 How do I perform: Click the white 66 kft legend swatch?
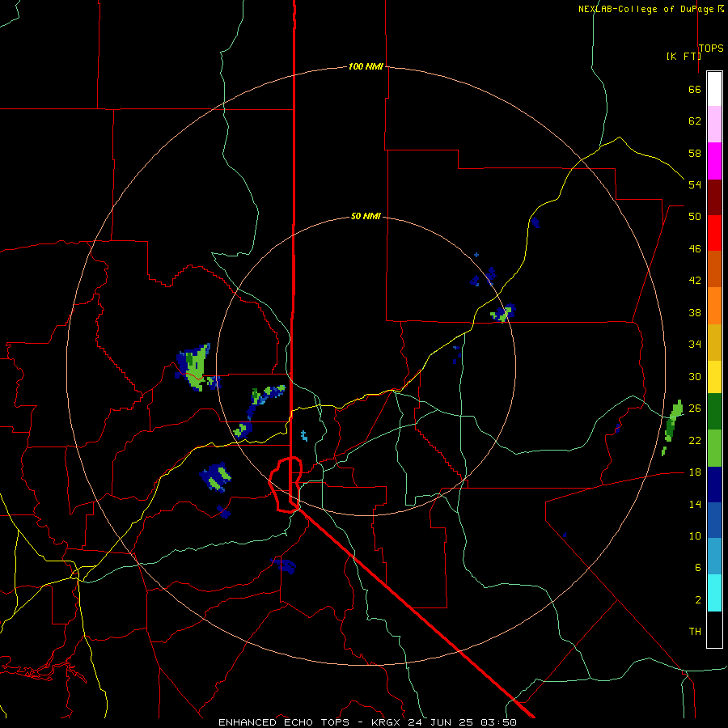point(714,89)
